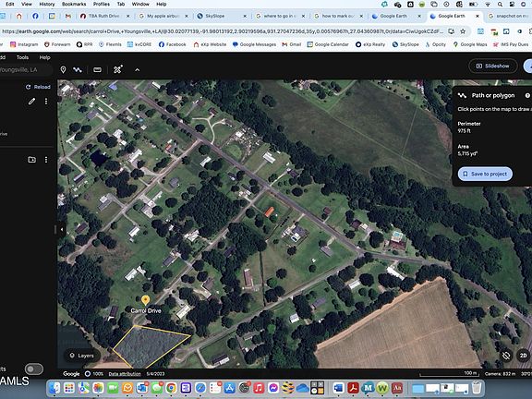This screenshot has height=399, width=532.
Task: Open FaceTime from the Dock
Action: (113, 388)
